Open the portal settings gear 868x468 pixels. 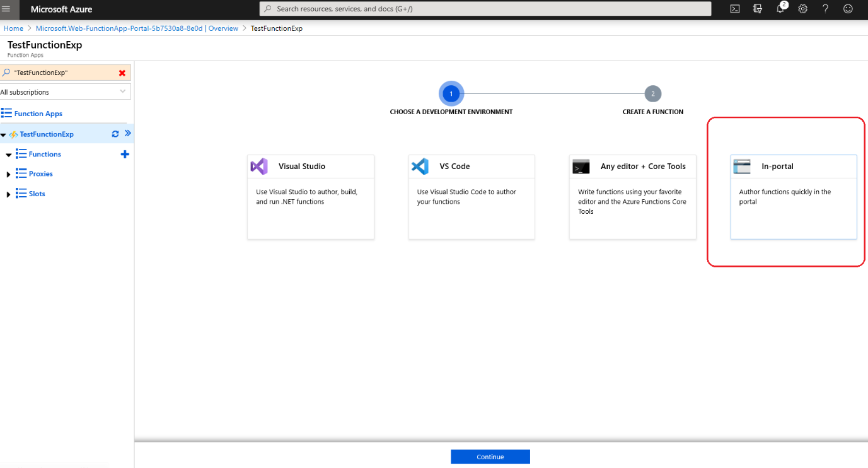802,9
